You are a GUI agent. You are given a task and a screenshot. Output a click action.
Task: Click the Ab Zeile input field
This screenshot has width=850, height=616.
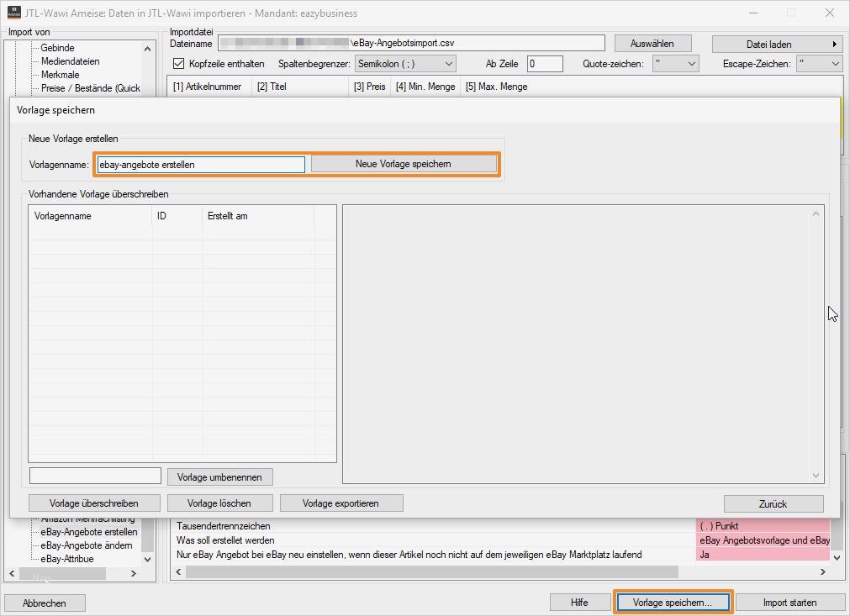(x=545, y=63)
